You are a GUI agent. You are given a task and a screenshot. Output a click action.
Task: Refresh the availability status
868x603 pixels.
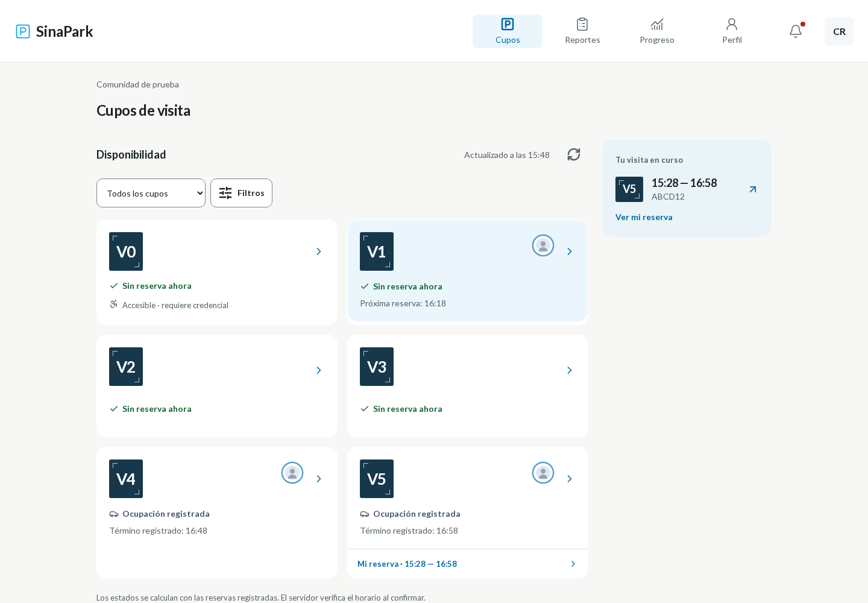[574, 154]
